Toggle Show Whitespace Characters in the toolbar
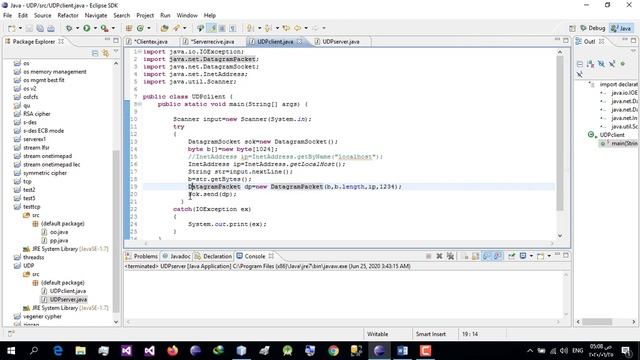The width and height of the screenshot is (640, 360). [x=233, y=28]
